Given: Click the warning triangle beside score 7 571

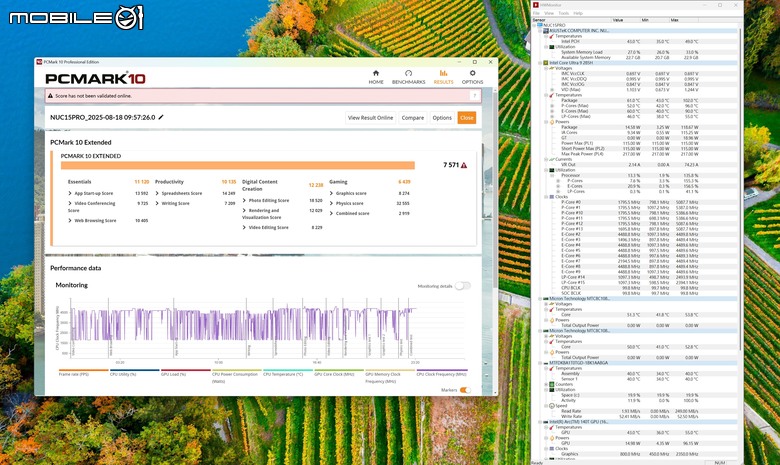Looking at the screenshot, I should tap(464, 165).
